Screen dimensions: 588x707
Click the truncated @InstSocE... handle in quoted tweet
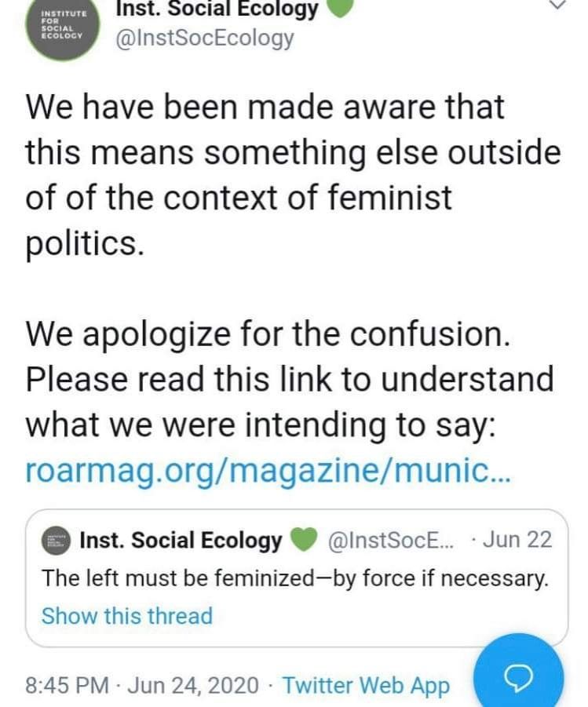tap(392, 540)
